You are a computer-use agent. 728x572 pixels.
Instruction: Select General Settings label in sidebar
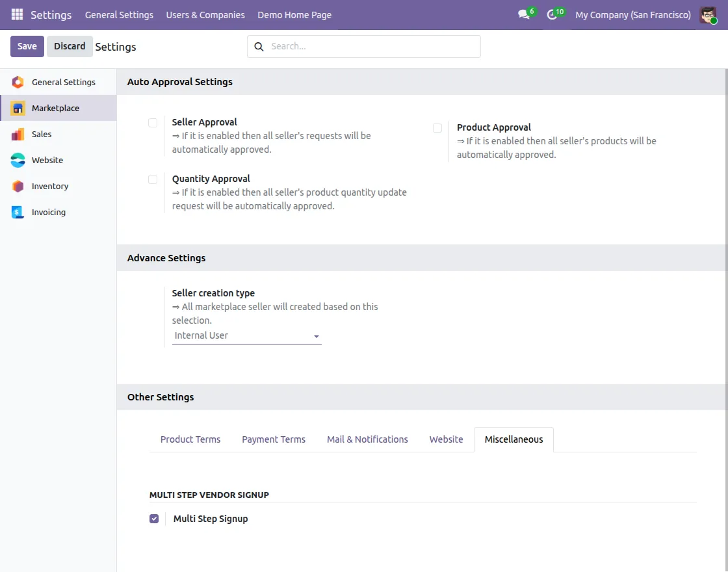coord(64,82)
